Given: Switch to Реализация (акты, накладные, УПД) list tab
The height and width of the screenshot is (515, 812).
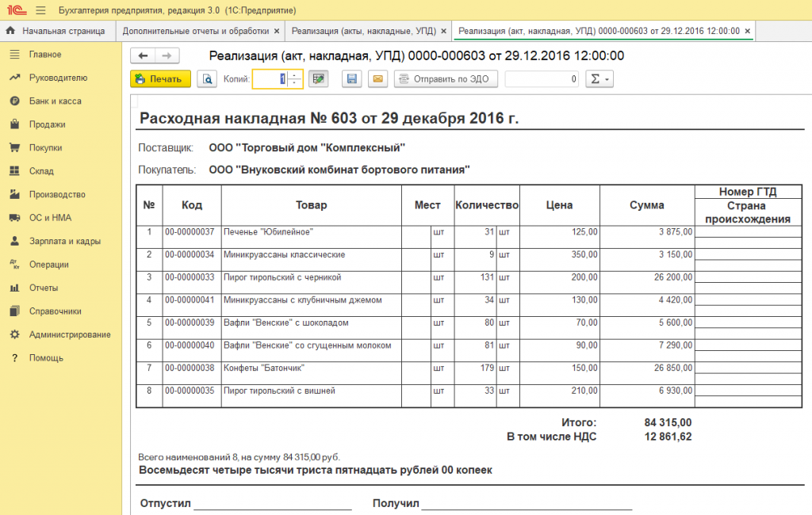Looking at the screenshot, I should pos(363,31).
